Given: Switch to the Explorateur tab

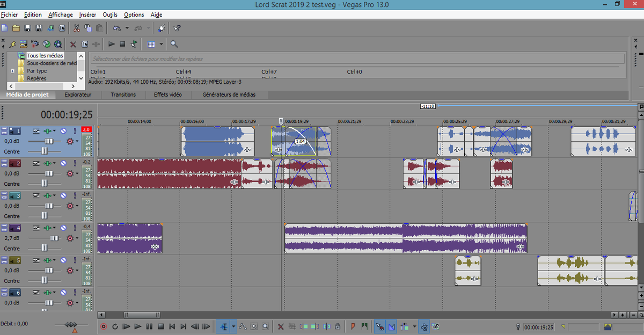Looking at the screenshot, I should coord(78,94).
